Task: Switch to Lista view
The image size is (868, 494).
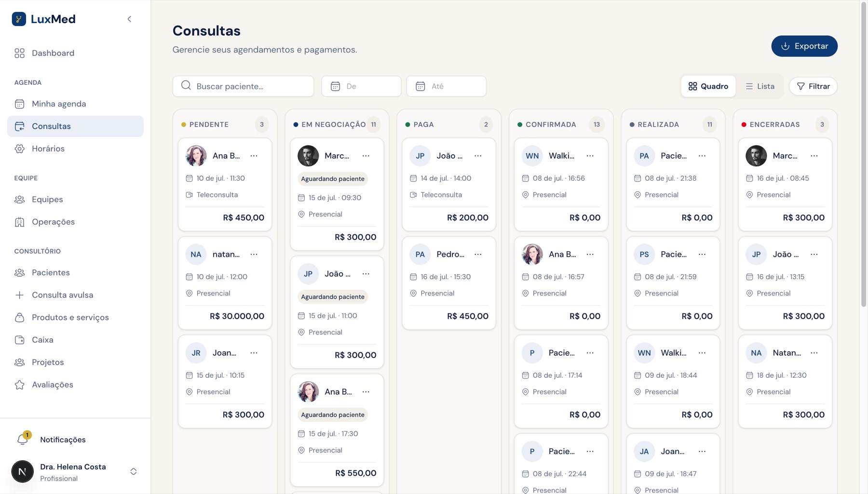Action: (x=760, y=86)
